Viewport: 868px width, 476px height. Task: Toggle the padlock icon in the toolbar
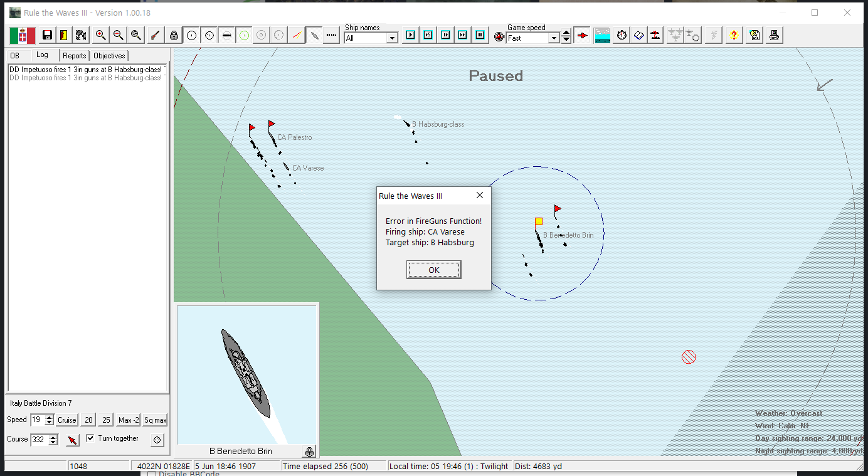pyautogui.click(x=174, y=36)
